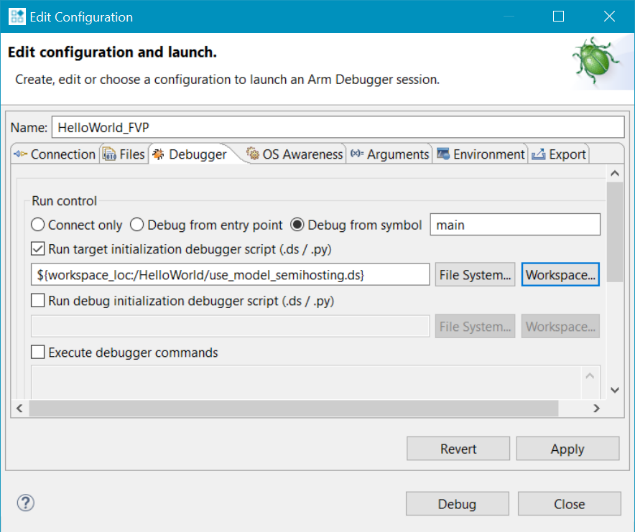Click the configuration Name input field
The height and width of the screenshot is (532, 635).
(x=336, y=128)
